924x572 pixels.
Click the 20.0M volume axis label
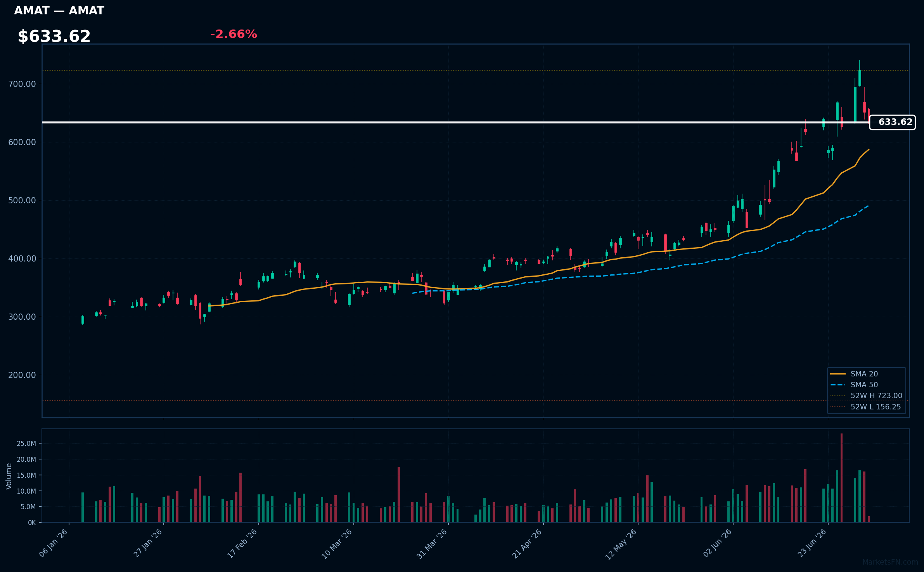26,459
